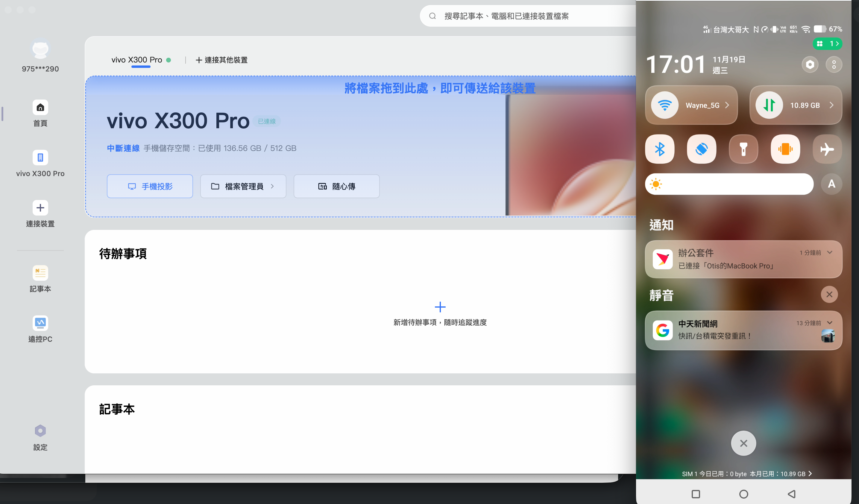The height and width of the screenshot is (504, 859).
Task: Toggle the auto-rotate quick setting
Action: pos(702,149)
